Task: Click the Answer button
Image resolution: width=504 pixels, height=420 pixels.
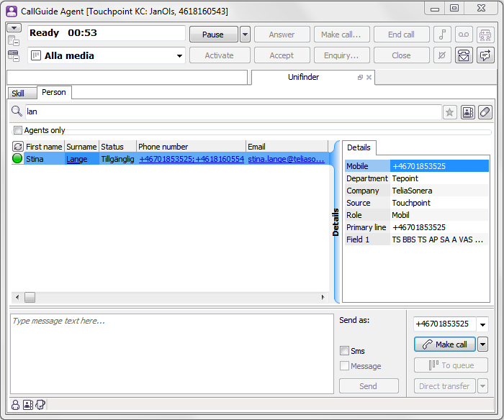Action: coord(282,35)
